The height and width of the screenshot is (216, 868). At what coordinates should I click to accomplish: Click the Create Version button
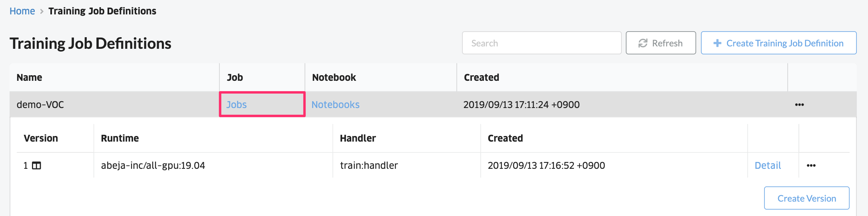[806, 198]
